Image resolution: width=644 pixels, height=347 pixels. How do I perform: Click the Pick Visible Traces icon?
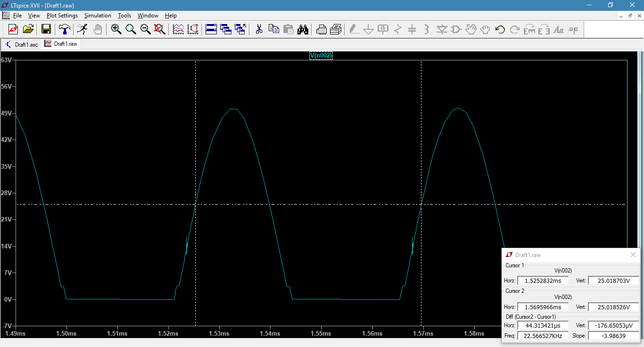point(178,29)
